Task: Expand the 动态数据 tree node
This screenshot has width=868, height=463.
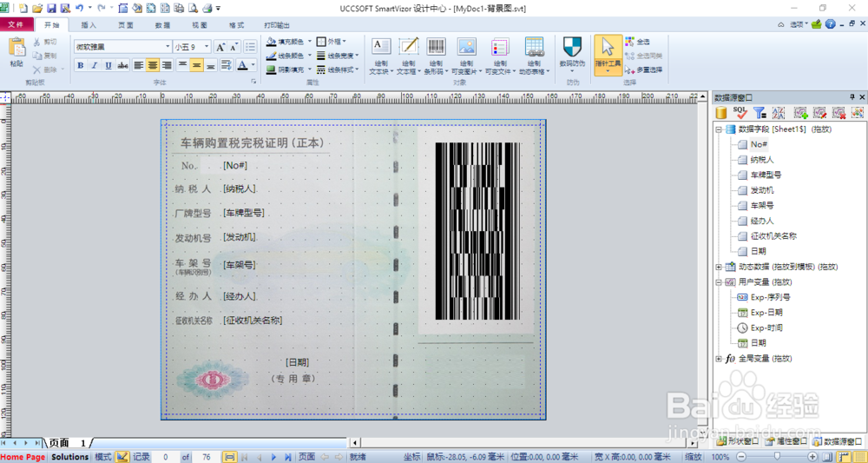Action: 719,267
